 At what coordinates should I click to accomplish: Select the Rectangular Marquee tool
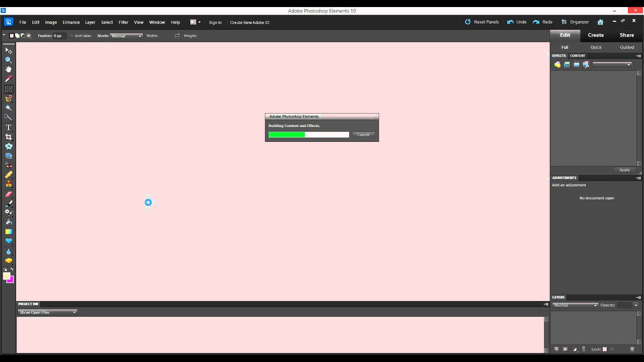pyautogui.click(x=9, y=89)
